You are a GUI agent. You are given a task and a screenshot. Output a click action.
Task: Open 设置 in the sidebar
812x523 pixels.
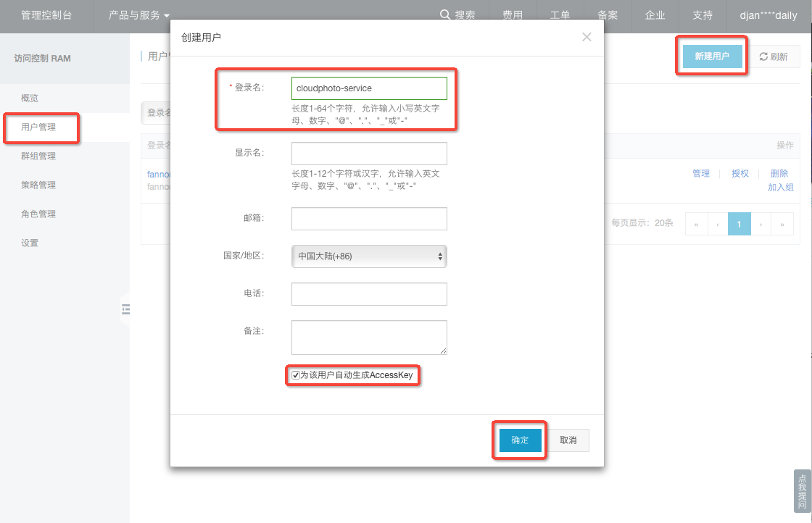30,243
